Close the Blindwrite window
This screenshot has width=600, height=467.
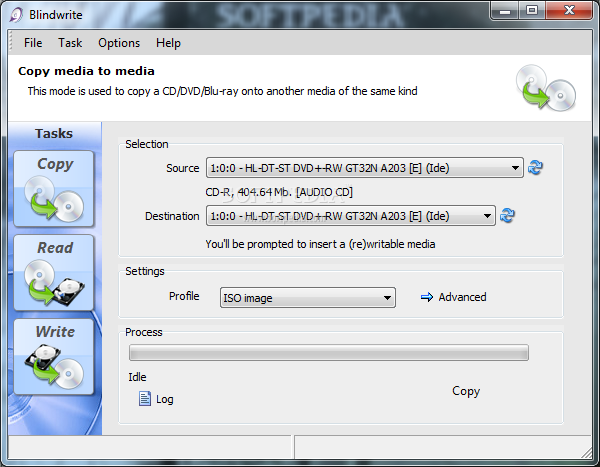(x=569, y=10)
